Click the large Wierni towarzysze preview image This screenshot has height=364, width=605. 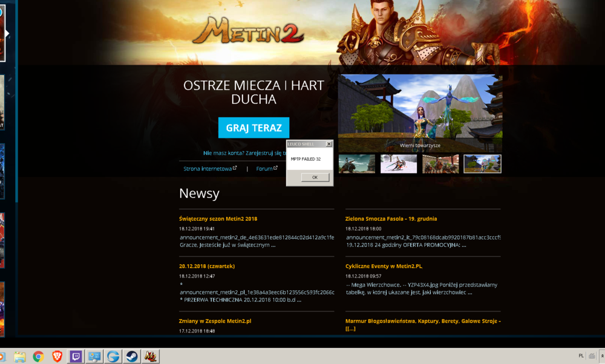coord(420,113)
